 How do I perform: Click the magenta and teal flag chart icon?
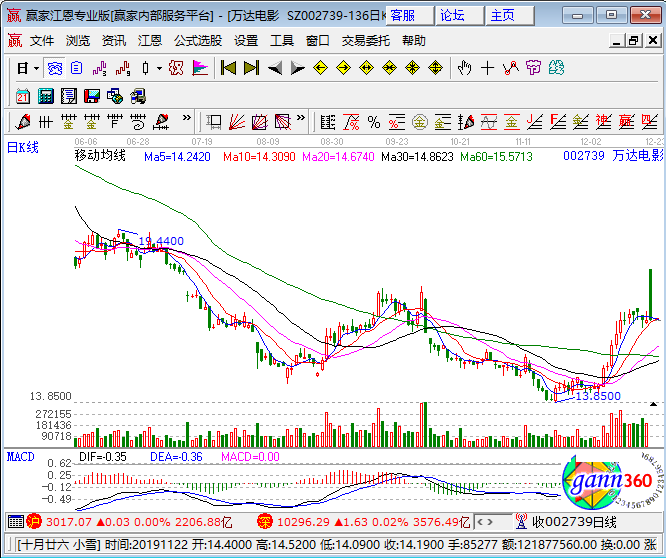click(200, 68)
